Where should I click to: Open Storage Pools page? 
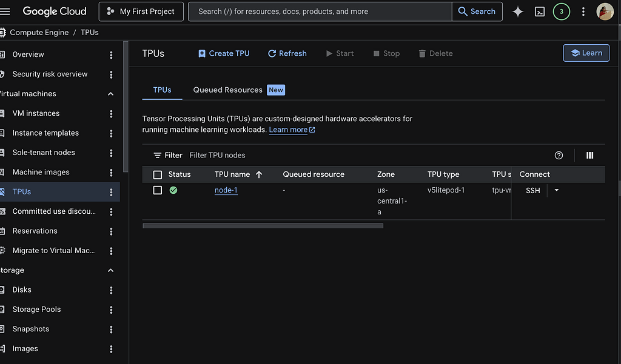point(36,309)
